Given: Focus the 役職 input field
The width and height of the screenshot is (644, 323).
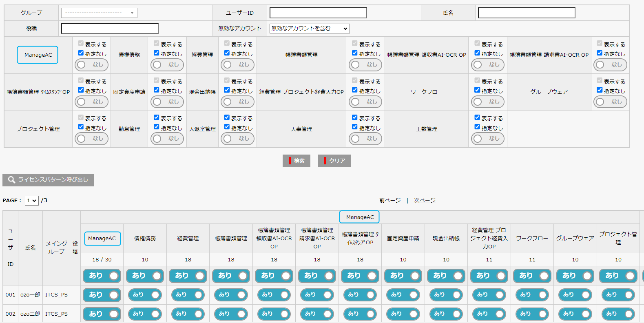Looking at the screenshot, I should 110,28.
